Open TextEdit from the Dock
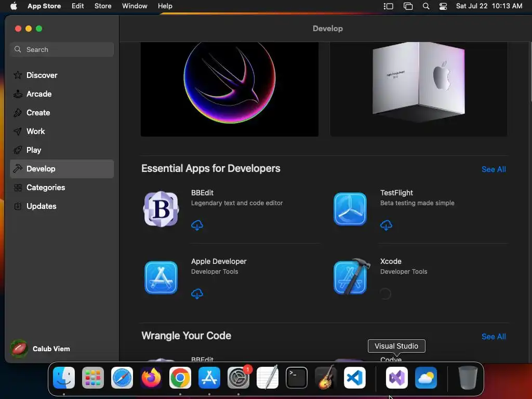 268,378
